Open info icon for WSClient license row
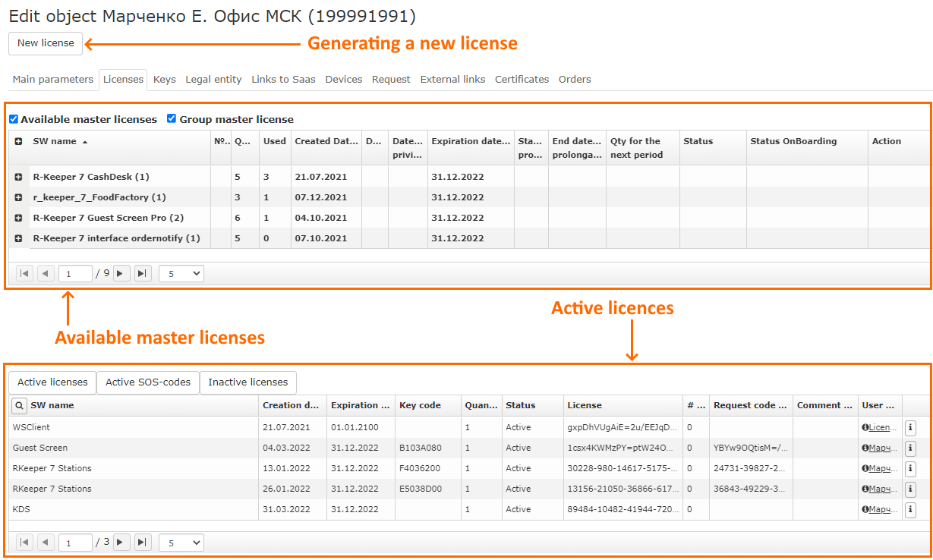Screen dimensions: 933x560 910,428
